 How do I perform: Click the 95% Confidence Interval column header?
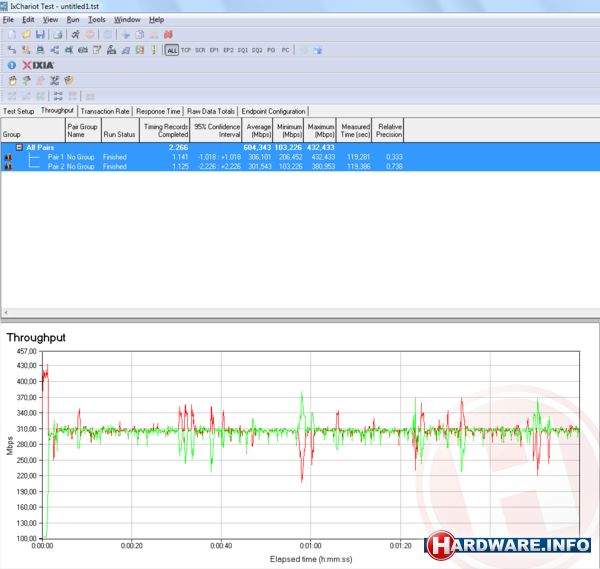coord(216,130)
